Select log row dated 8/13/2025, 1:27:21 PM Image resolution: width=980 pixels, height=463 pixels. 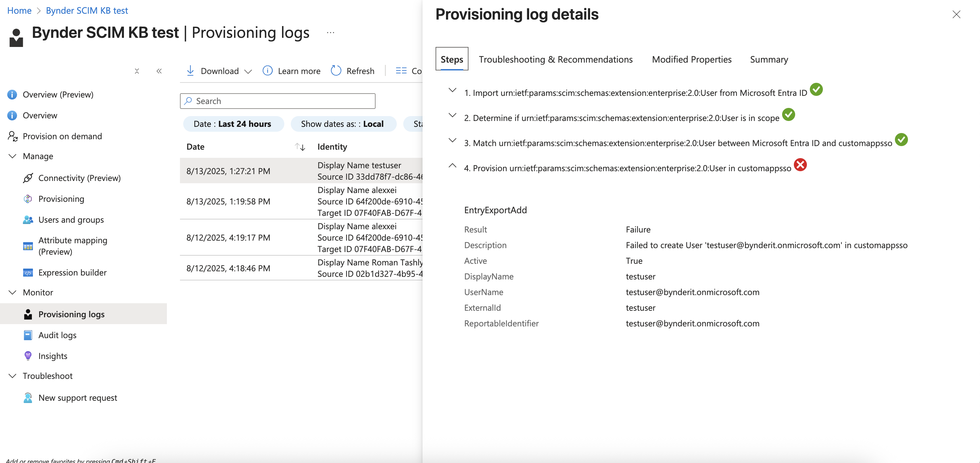(x=301, y=171)
